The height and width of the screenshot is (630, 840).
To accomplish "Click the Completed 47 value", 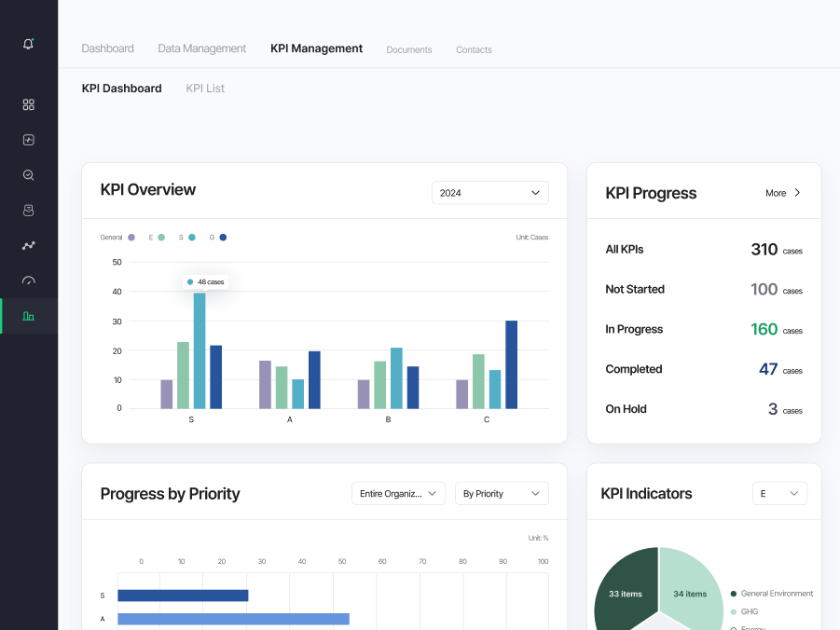I will coord(768,369).
